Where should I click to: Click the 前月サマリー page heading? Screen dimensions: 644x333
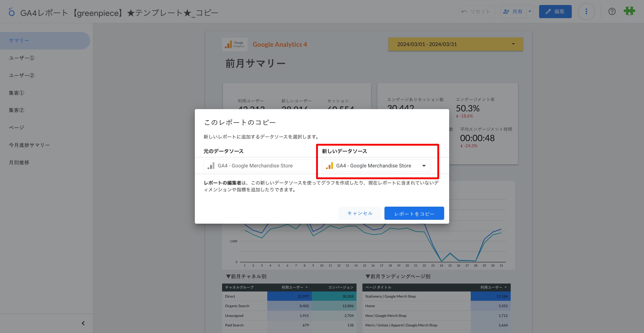tap(255, 64)
